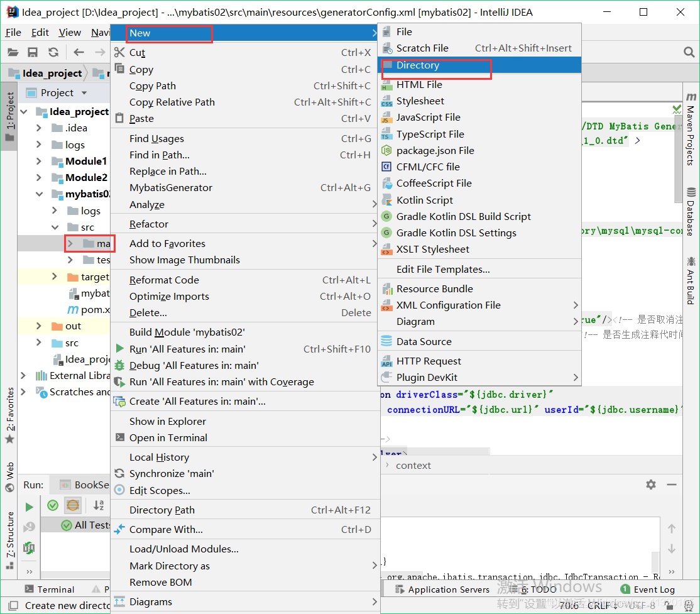Click the Synchronize toolbar icon

(53, 52)
